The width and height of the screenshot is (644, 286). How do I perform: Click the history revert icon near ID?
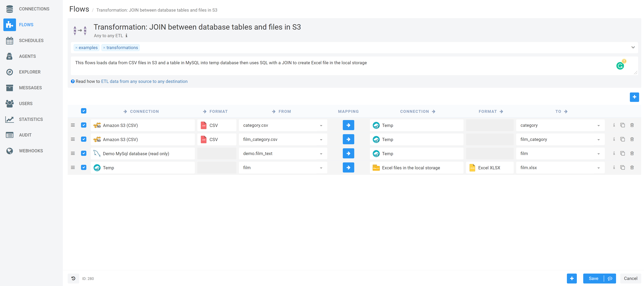pos(73,278)
